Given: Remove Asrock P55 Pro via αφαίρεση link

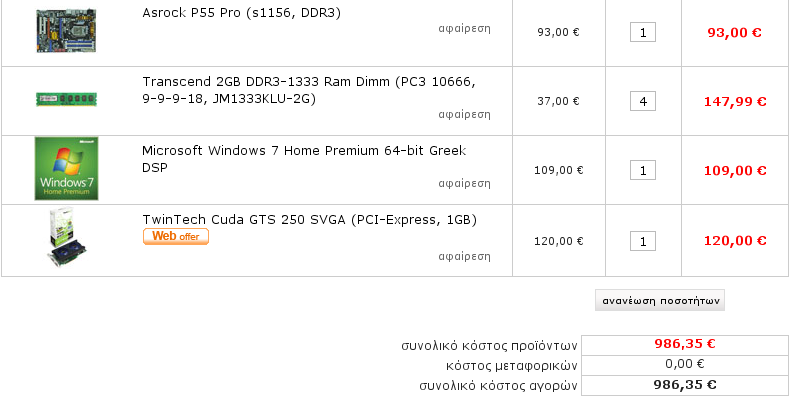Looking at the screenshot, I should 464,28.
